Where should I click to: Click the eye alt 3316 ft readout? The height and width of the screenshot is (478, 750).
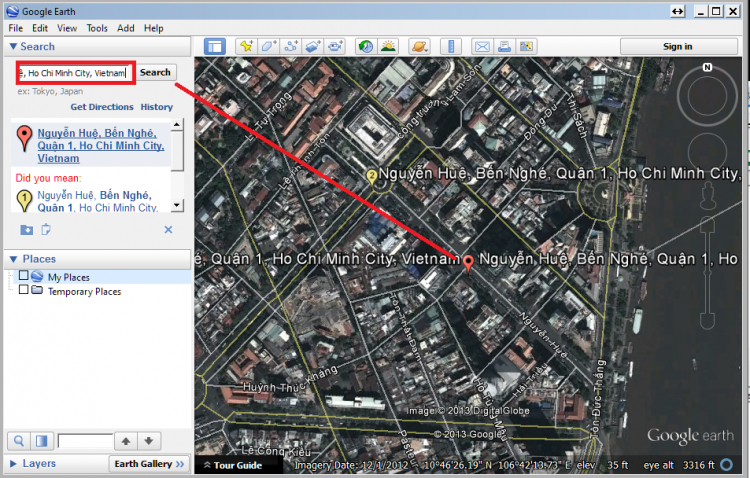[x=679, y=465]
